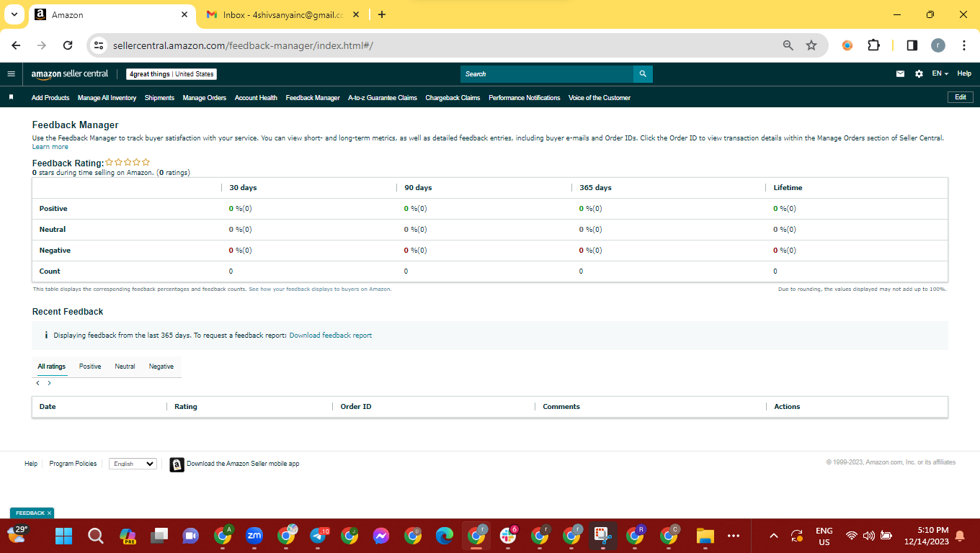Open a new browser tab
Viewport: 980px width, 553px height.
[x=382, y=14]
